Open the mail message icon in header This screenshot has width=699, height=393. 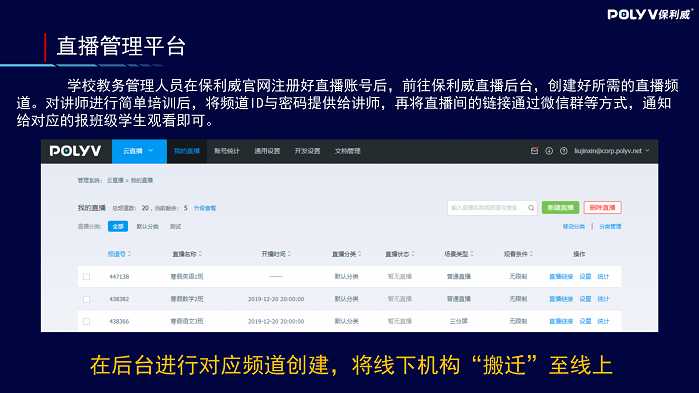pos(534,151)
